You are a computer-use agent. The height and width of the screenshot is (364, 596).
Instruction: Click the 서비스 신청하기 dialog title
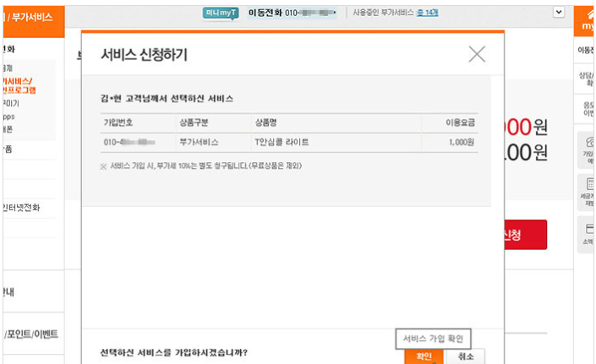144,55
